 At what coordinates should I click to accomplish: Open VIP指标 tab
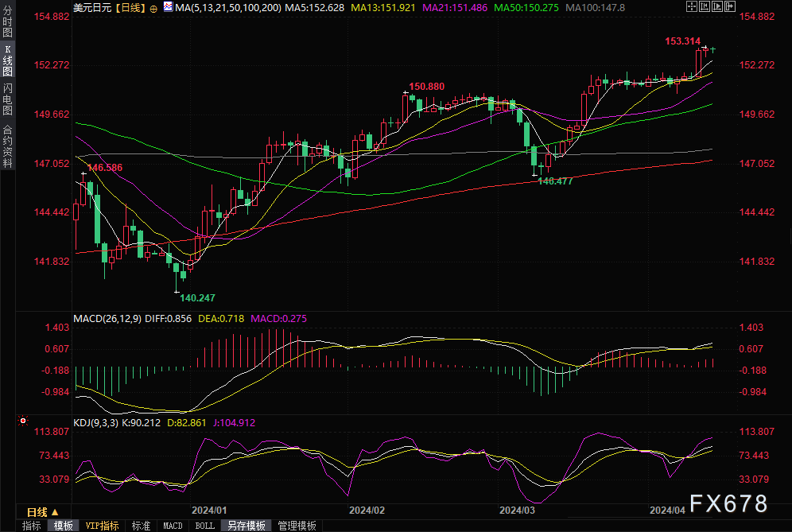(102, 526)
